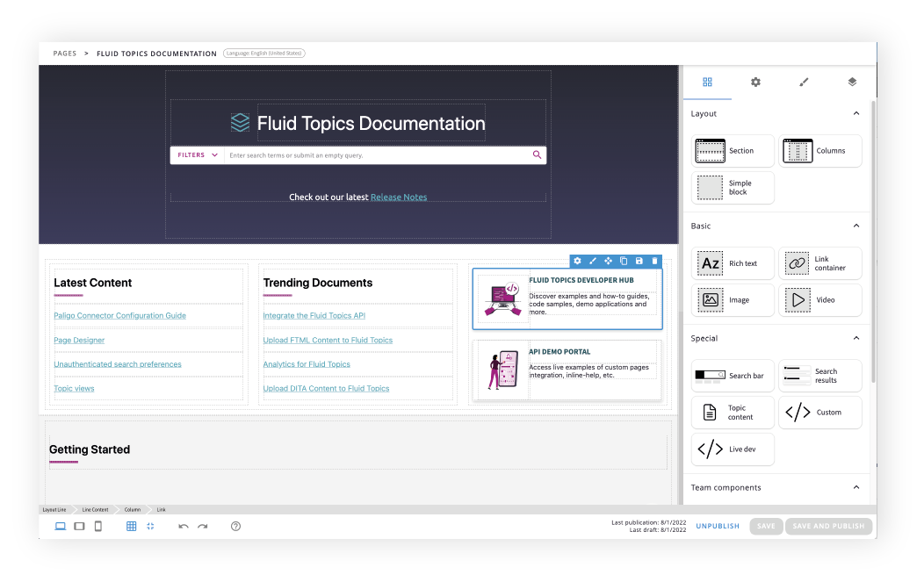Viewport: 924px width, 582px height.
Task: Click the Fluid Topics Documentation title
Action: [371, 123]
